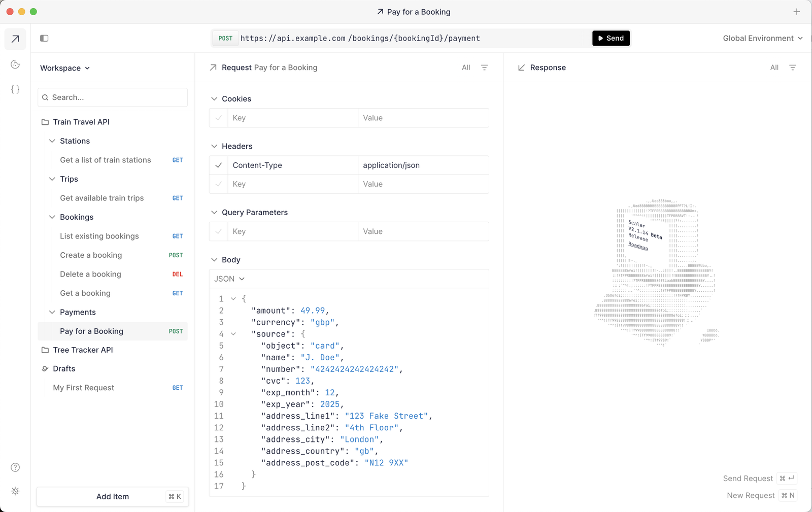Image resolution: width=812 pixels, height=512 pixels.
Task: Select the Create a booking request
Action: 90,255
